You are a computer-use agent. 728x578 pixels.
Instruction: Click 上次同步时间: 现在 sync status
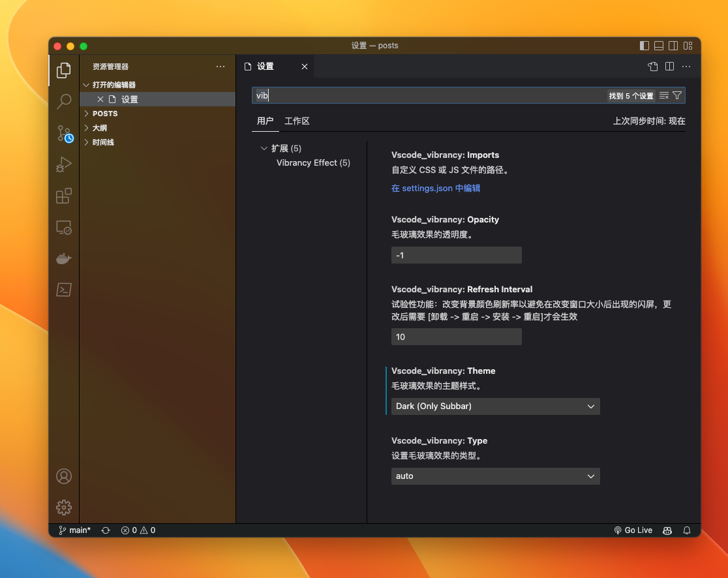click(x=649, y=121)
